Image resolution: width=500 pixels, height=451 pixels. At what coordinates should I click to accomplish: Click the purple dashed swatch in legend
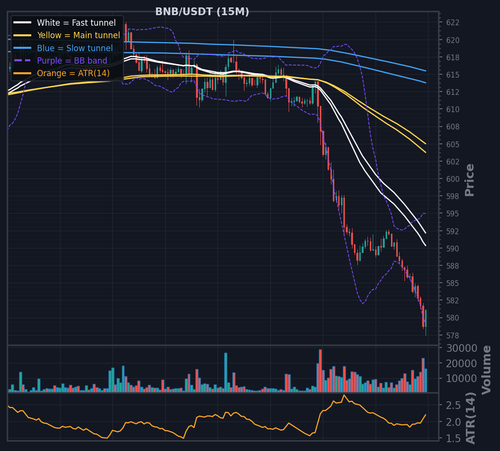tap(22, 61)
